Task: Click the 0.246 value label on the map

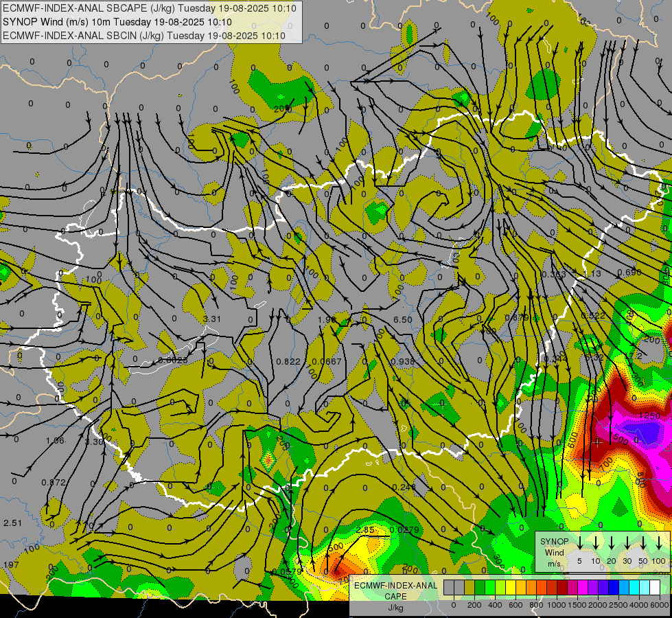Action: (x=404, y=488)
